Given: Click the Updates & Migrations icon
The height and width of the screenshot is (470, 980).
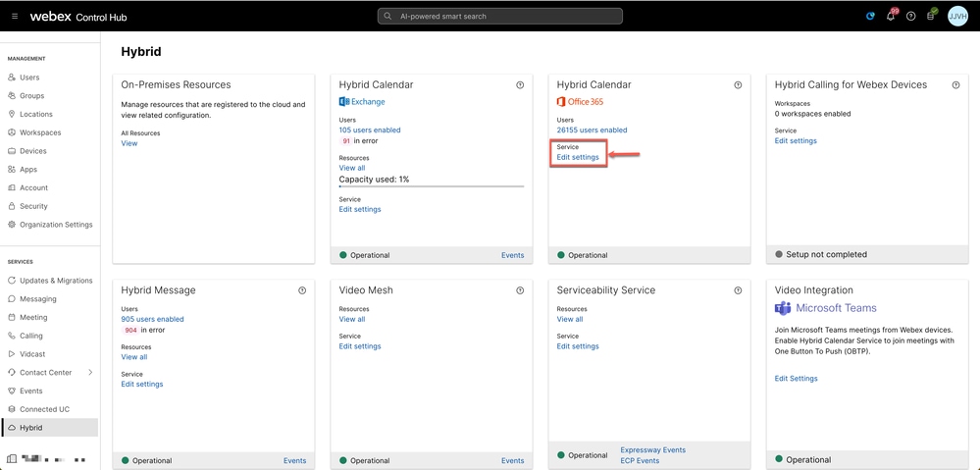Looking at the screenshot, I should pyautogui.click(x=12, y=281).
